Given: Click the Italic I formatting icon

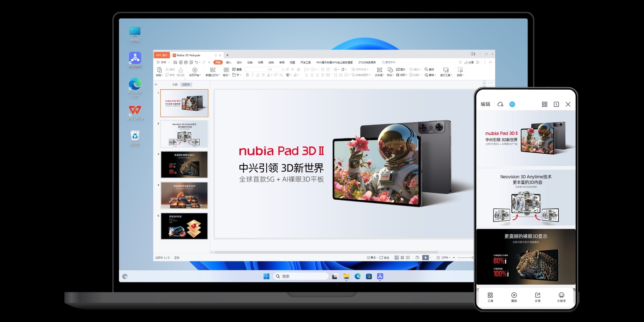Looking at the screenshot, I should pyautogui.click(x=252, y=75).
